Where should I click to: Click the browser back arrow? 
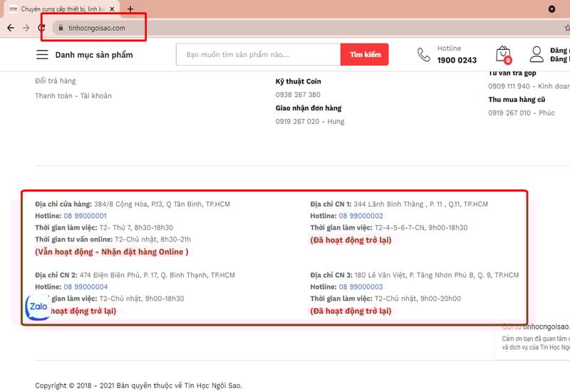[x=11, y=28]
